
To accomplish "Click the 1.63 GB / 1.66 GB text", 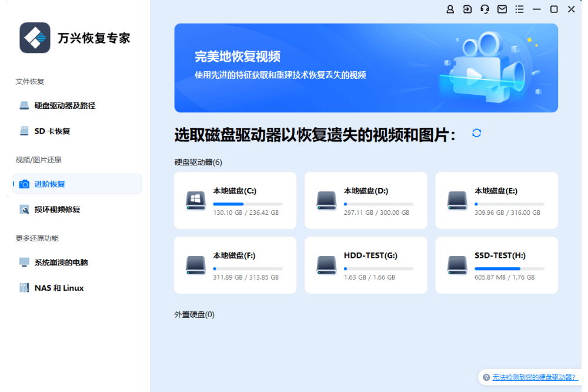I will click(370, 277).
